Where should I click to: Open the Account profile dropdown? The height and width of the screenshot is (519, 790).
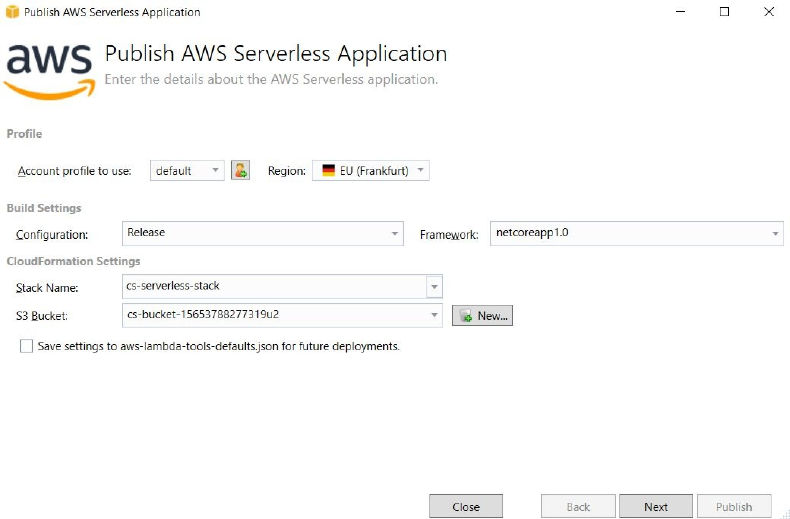pyautogui.click(x=216, y=171)
